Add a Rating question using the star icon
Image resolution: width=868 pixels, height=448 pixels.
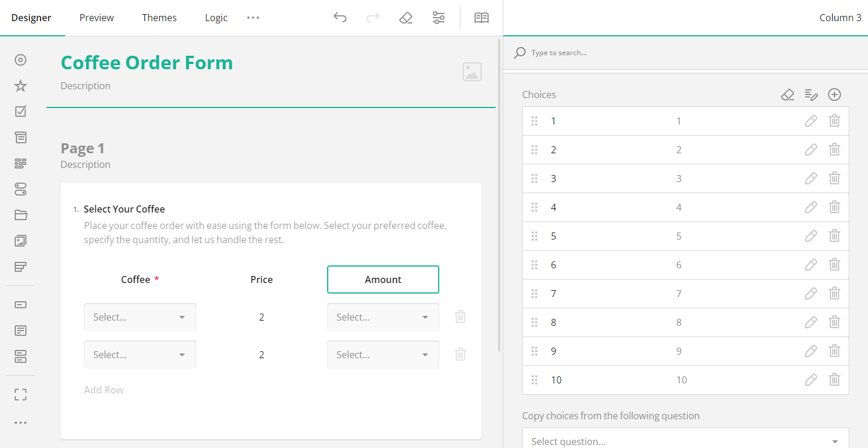click(x=20, y=85)
